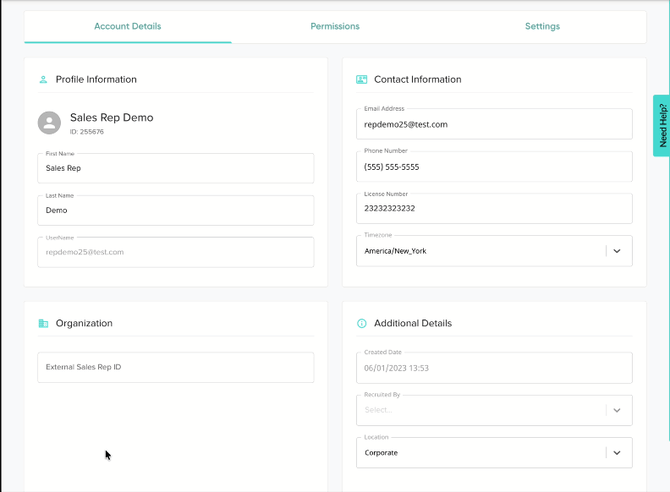Click the Organization building icon

pyautogui.click(x=43, y=323)
